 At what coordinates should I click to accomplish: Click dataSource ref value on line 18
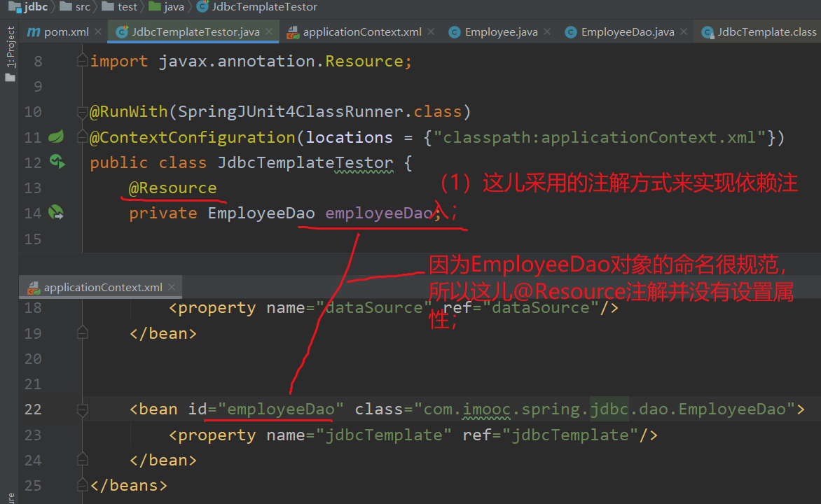[541, 308]
